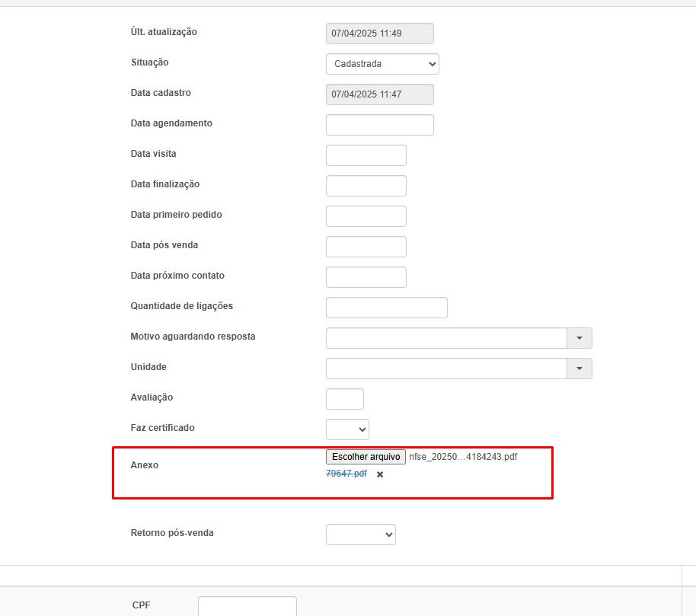Click the Quantidade de ligações input
Image resolution: width=696 pixels, height=616 pixels.
click(x=386, y=308)
